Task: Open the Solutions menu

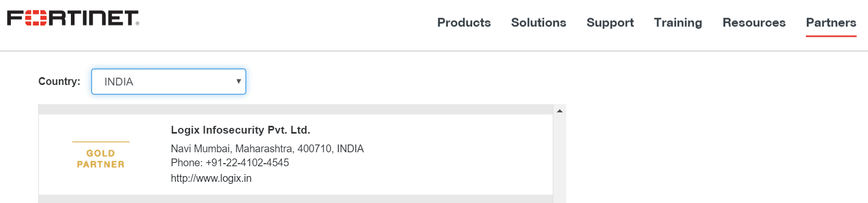Action: pos(538,23)
